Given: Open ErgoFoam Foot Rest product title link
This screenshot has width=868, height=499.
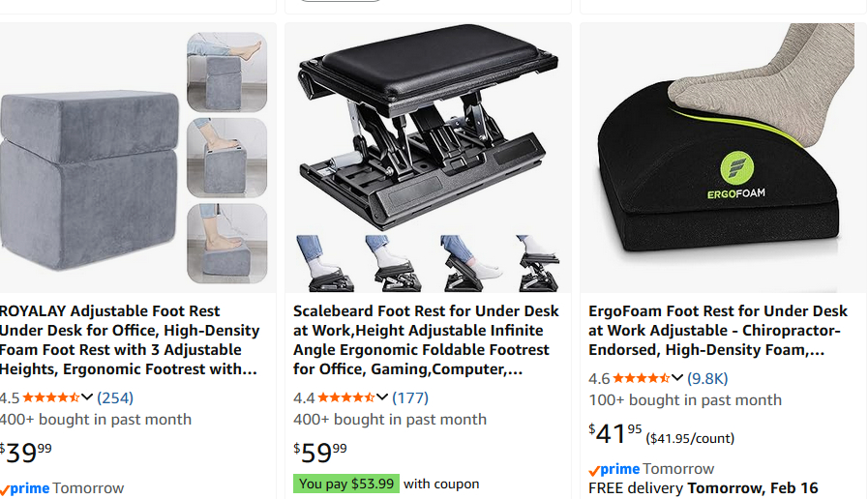Looking at the screenshot, I should (x=718, y=330).
